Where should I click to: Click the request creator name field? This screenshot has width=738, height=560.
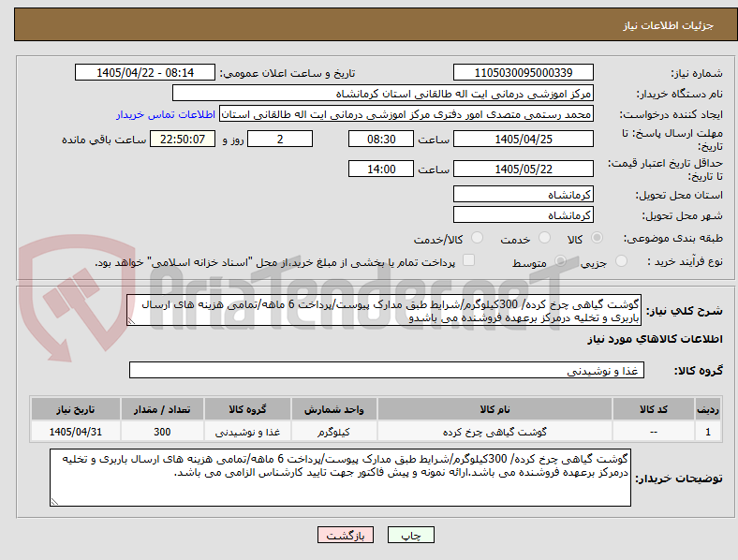point(406,114)
